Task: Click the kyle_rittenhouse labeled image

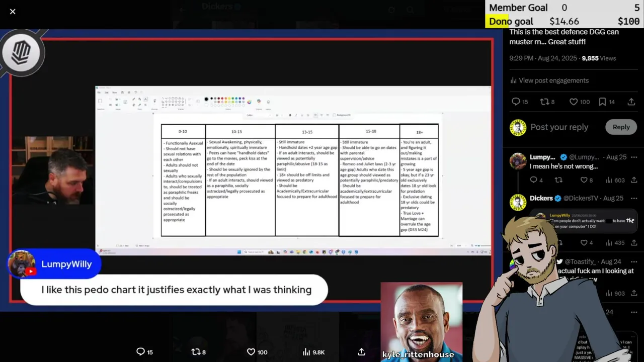Action: coord(421,322)
